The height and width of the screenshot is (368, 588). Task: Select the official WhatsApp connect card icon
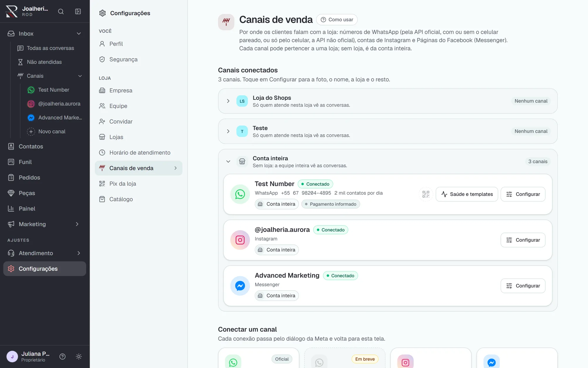point(233,362)
